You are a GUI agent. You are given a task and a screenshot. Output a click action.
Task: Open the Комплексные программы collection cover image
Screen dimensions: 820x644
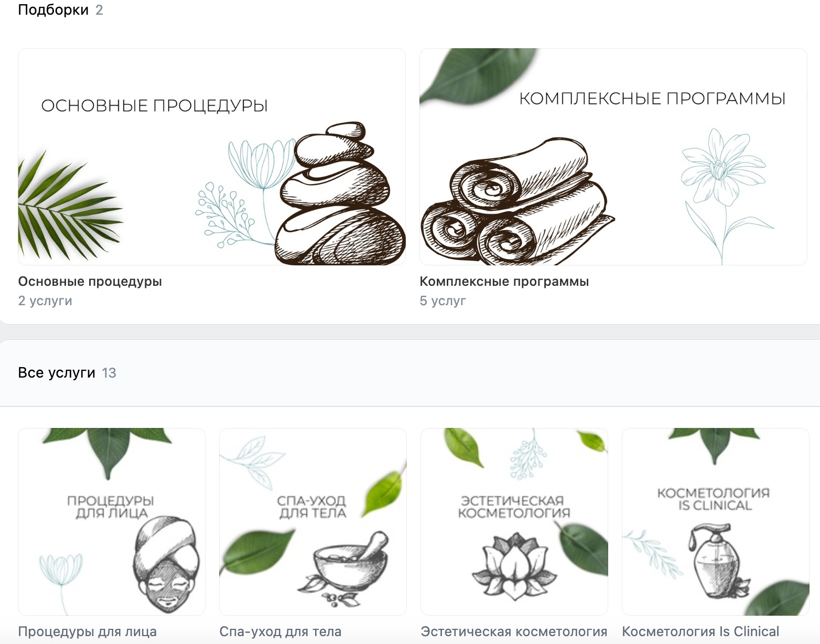(x=613, y=157)
